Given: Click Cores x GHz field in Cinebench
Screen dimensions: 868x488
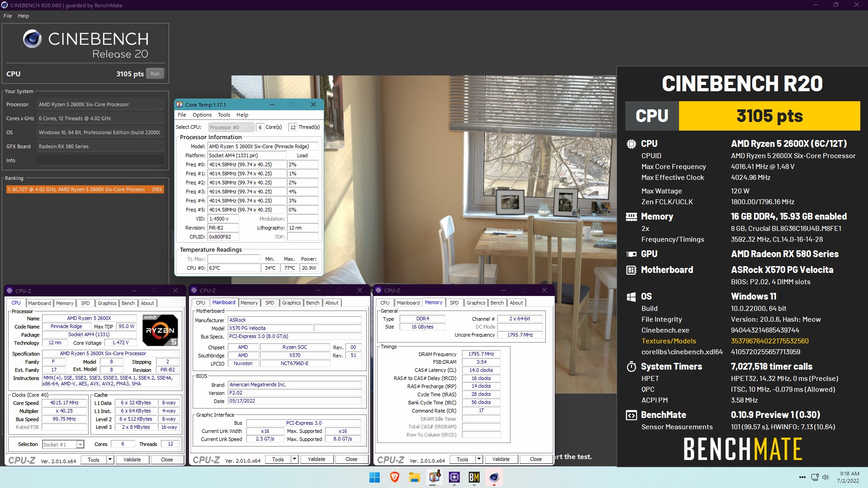Looking at the screenshot, I should click(100, 118).
